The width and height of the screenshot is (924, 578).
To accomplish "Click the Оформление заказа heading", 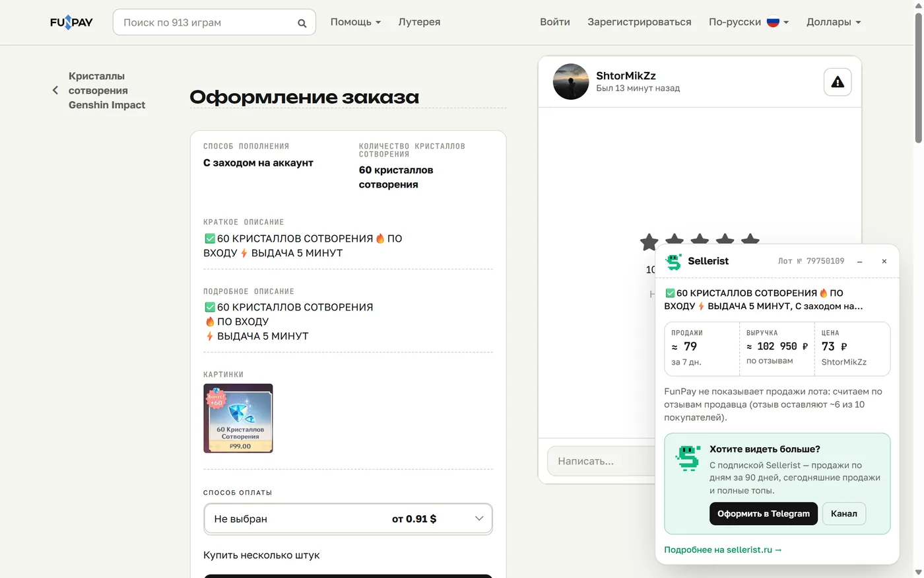I will coord(304,97).
